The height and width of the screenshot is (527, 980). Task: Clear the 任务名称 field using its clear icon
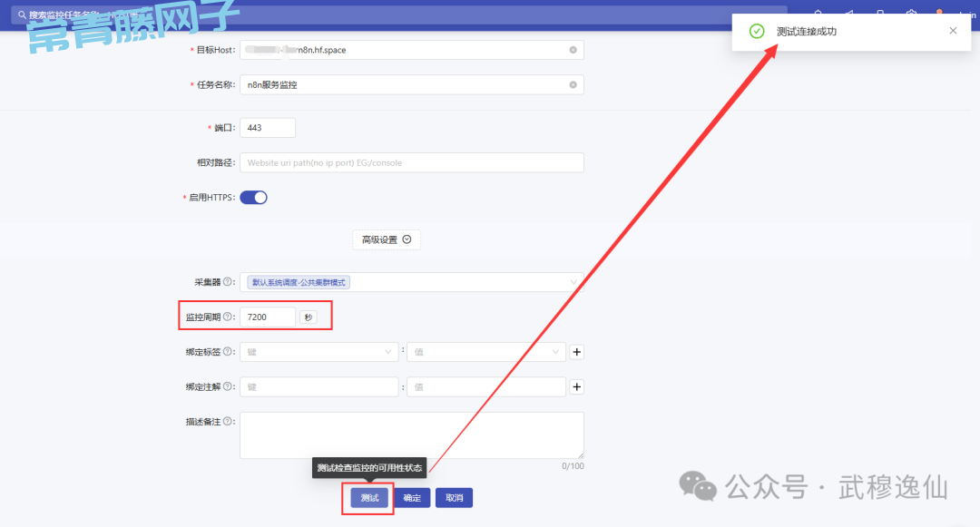click(x=573, y=84)
